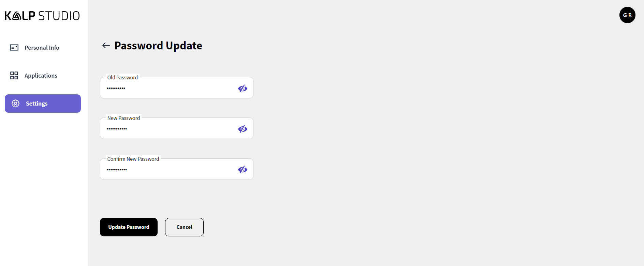Focus the Old Password field
Image resolution: width=644 pixels, height=266 pixels.
click(x=171, y=89)
